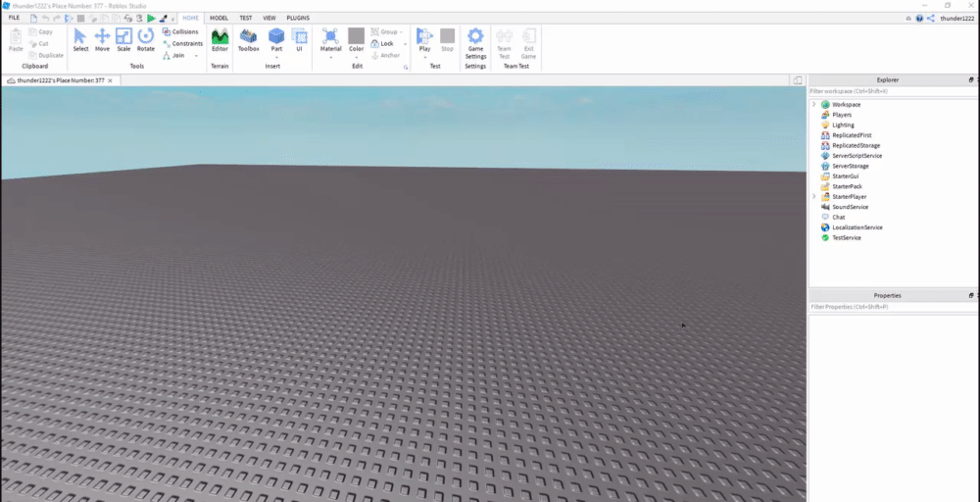This screenshot has height=502, width=980.
Task: Toggle Collisions on or off
Action: 180,32
